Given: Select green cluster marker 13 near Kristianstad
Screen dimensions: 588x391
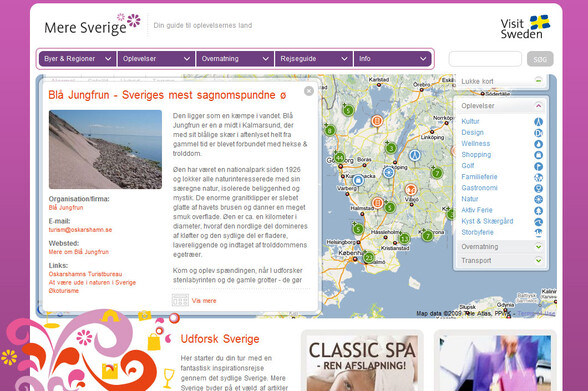Looking at the screenshot, I should pos(404,238).
